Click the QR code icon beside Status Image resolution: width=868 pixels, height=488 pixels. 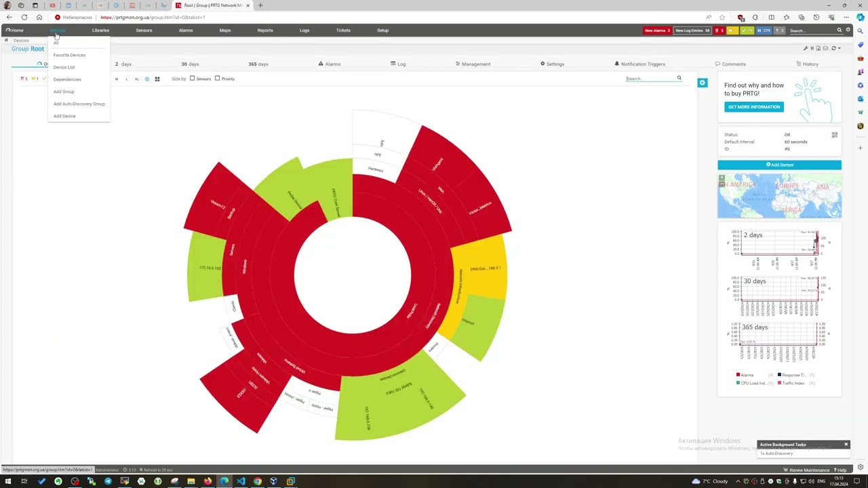[835, 135]
